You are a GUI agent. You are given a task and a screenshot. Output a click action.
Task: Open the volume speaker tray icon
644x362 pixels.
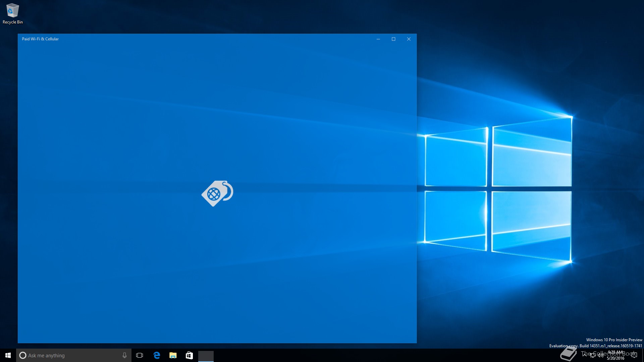600,355
